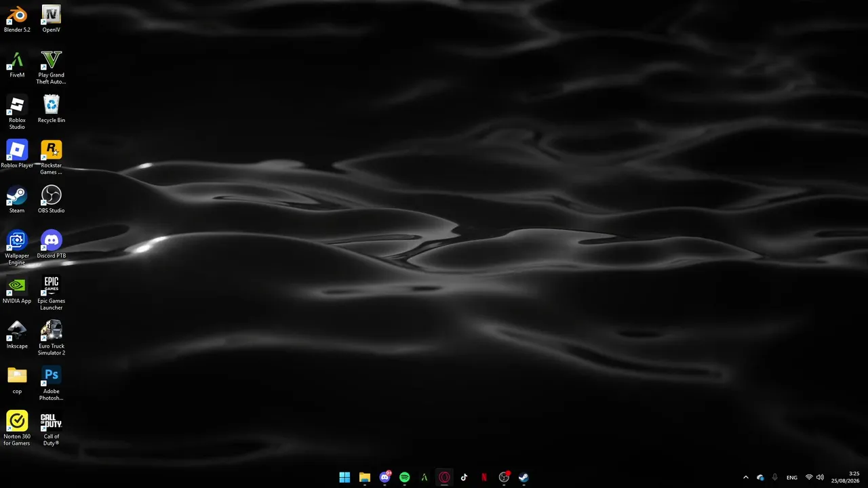This screenshot has height=488, width=868.
Task: Select the NVIDIA App desktop icon
Action: (x=17, y=290)
